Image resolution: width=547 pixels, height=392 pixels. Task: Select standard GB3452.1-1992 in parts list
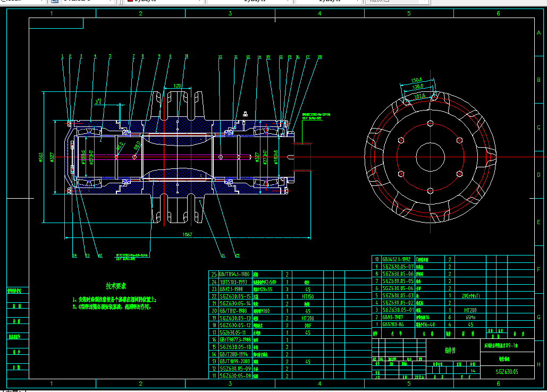(397, 259)
